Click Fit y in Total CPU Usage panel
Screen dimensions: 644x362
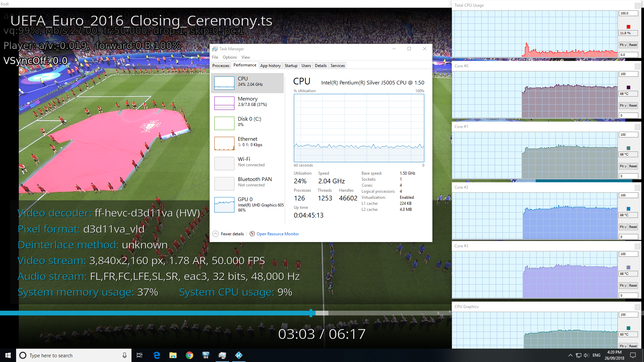point(623,45)
